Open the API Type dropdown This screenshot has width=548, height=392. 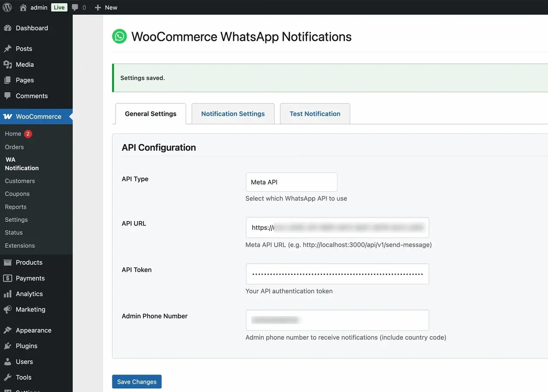point(292,182)
